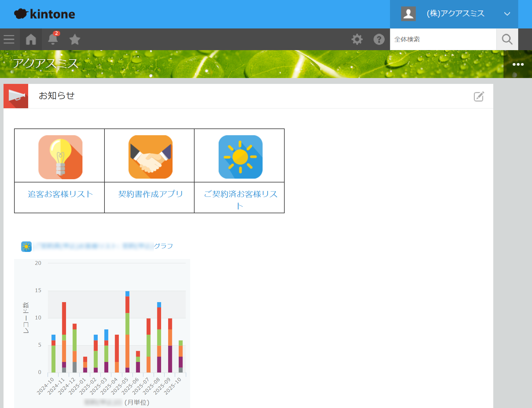This screenshot has width=532, height=408.
Task: Open the graph title link
Action: [x=103, y=246]
